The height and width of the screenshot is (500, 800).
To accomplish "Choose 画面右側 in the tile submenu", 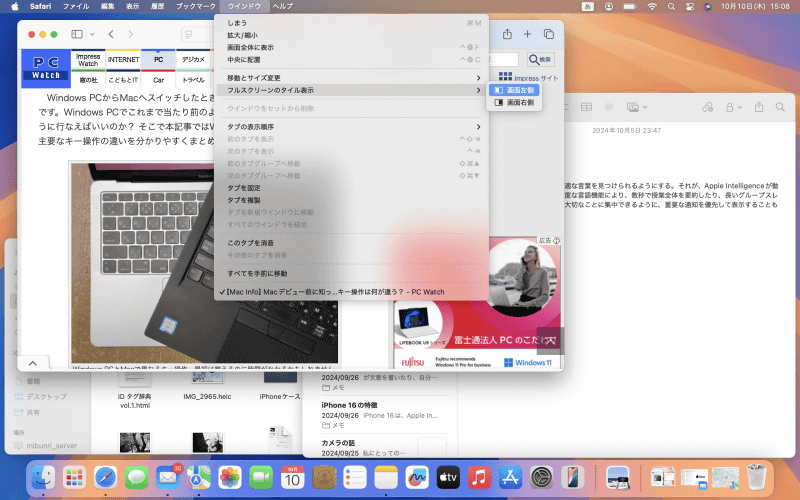I will point(514,103).
